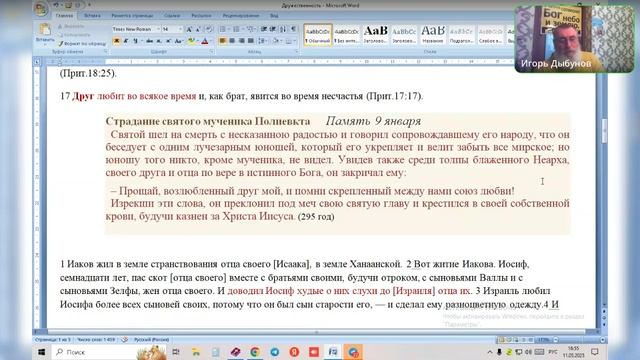Select Align Left in Paragraph group
This screenshot has width=640, height=360.
[x=222, y=41]
